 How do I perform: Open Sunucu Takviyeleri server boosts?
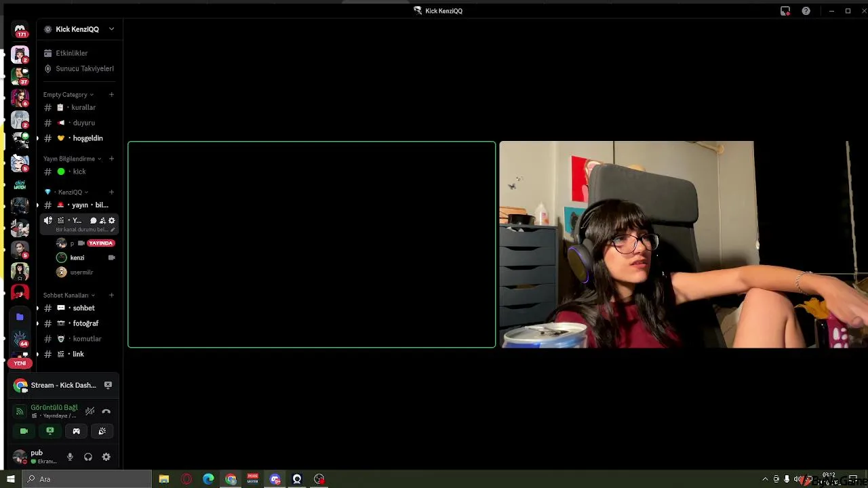point(79,68)
